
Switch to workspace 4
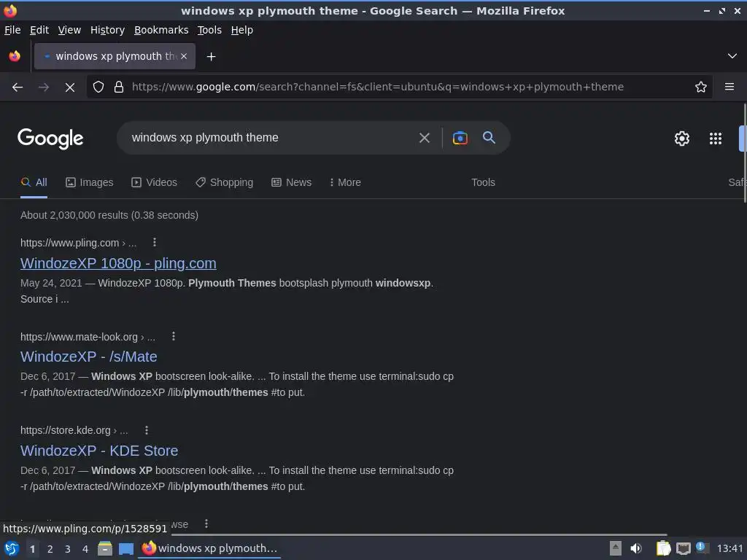(85, 549)
